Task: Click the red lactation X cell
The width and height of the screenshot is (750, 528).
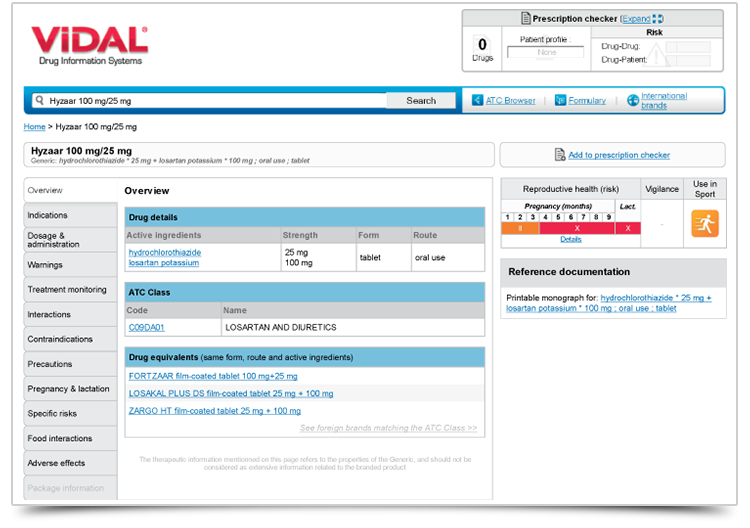Action: click(x=628, y=228)
